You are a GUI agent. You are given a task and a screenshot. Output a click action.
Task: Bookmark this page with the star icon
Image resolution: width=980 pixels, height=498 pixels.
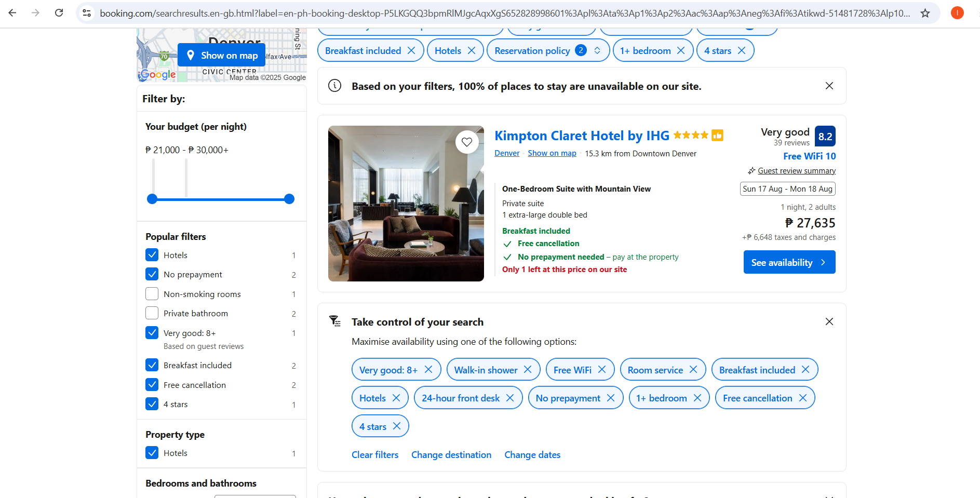click(925, 13)
